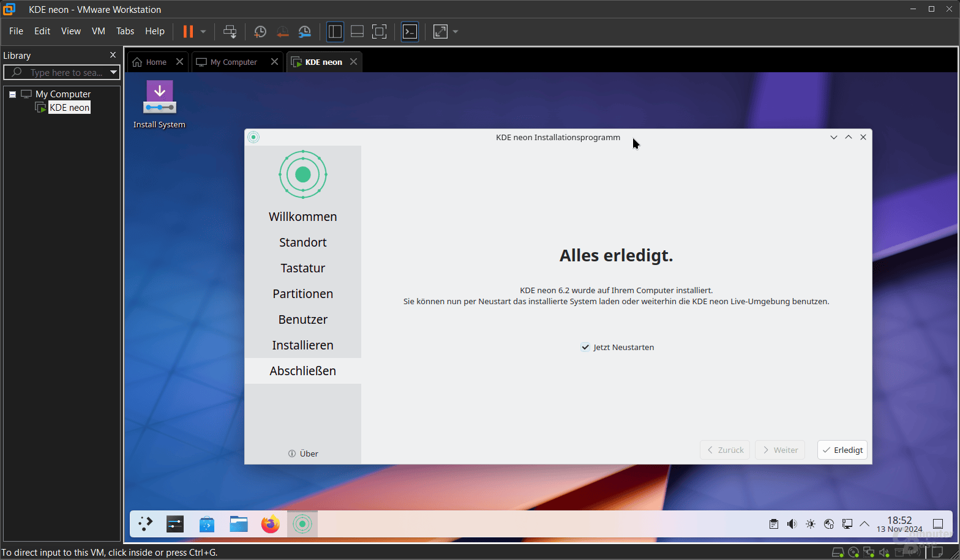Launch Firefox from the taskbar
Viewport: 960px width, 560px height.
coord(271,524)
